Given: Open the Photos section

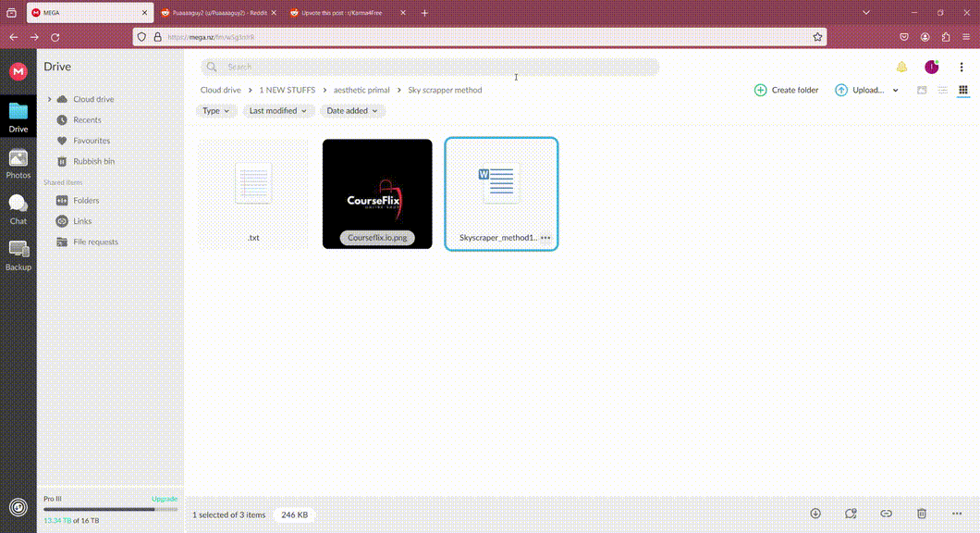Looking at the screenshot, I should pyautogui.click(x=18, y=164).
